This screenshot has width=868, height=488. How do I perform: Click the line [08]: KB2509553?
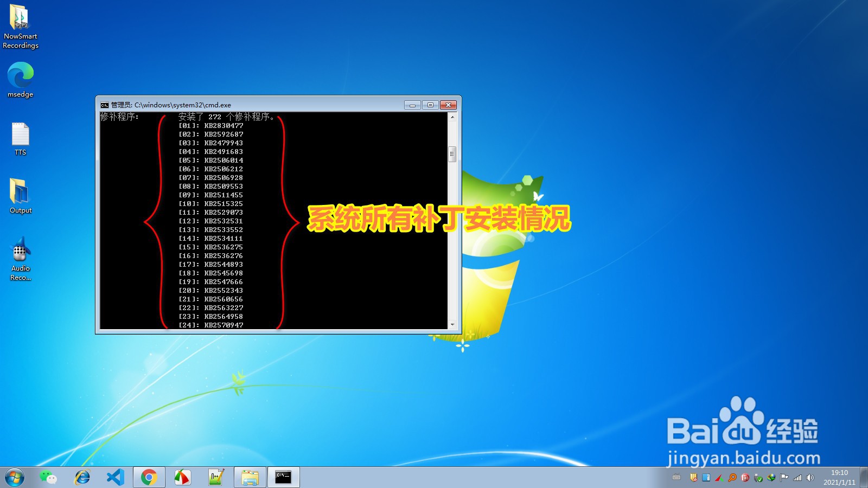pos(211,187)
